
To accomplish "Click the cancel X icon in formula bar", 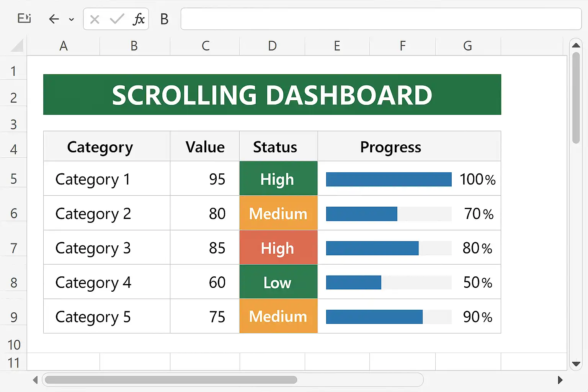I will coord(95,19).
